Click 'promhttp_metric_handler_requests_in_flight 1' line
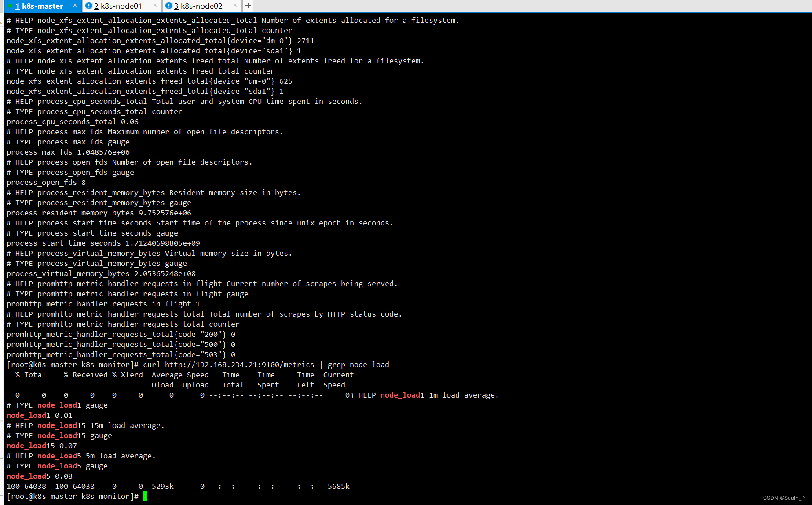 coord(103,304)
